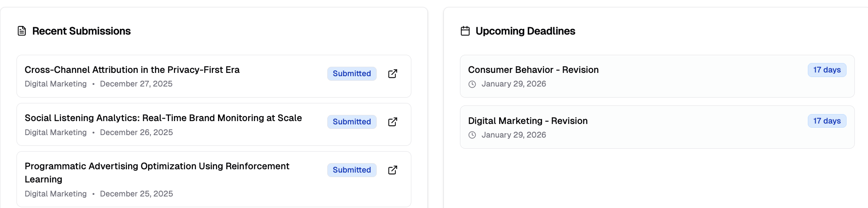Click 17 days badge for Consumer Behavior
The image size is (868, 208).
click(x=827, y=70)
